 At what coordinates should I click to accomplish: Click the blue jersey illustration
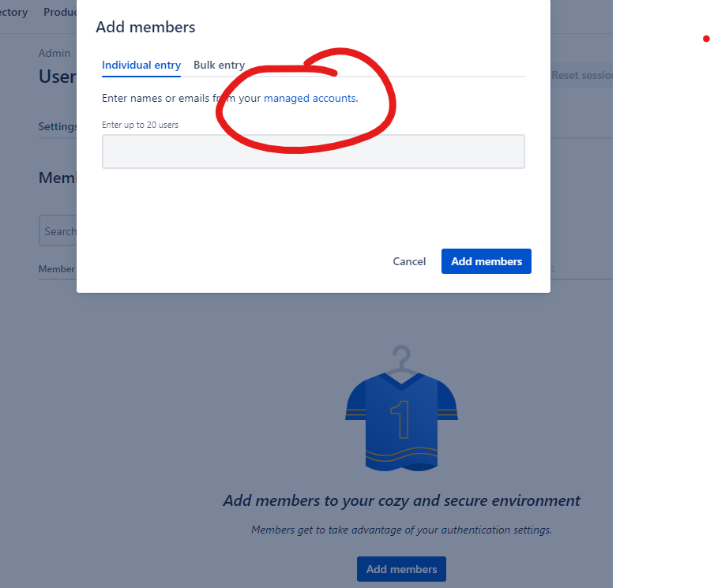click(x=402, y=421)
